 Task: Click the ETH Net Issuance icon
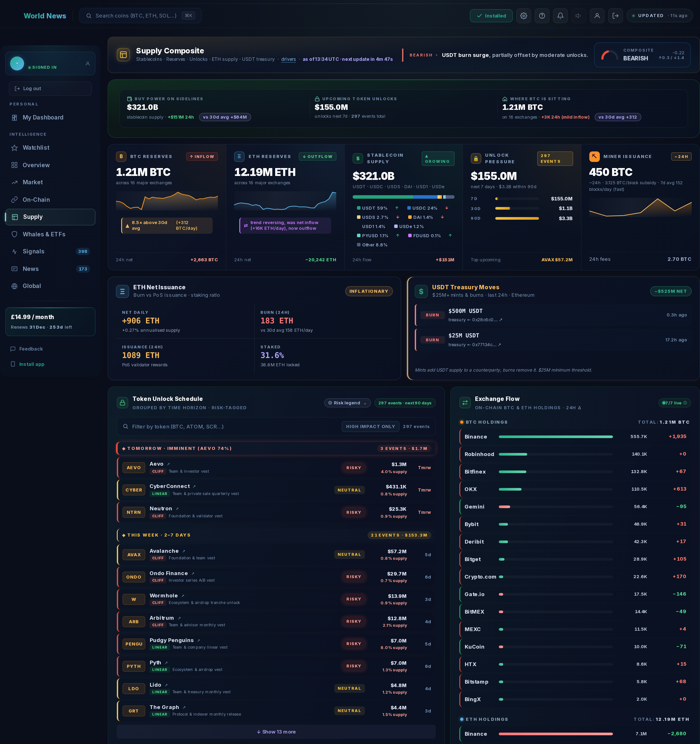pyautogui.click(x=122, y=291)
